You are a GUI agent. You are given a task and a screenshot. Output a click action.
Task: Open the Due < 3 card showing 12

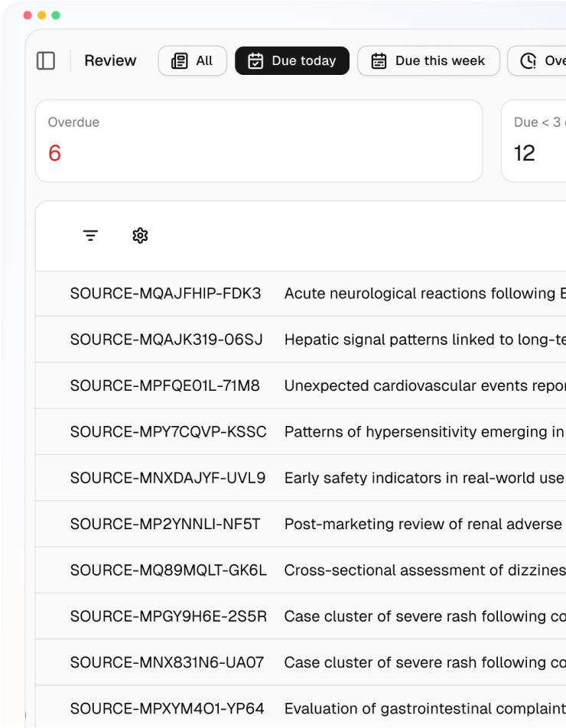pyautogui.click(x=534, y=141)
